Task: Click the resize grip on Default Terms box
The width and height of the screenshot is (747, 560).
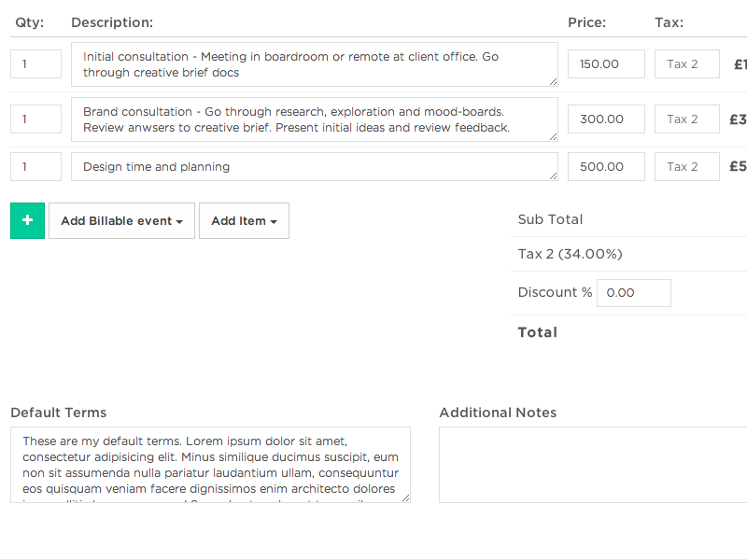Action: click(x=405, y=498)
